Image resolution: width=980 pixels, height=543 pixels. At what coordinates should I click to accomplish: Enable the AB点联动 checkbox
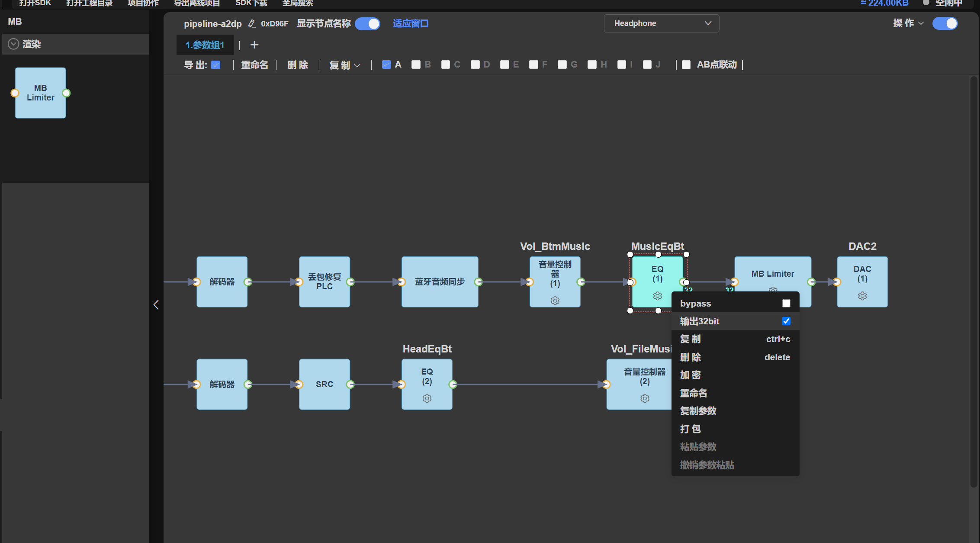click(x=686, y=65)
